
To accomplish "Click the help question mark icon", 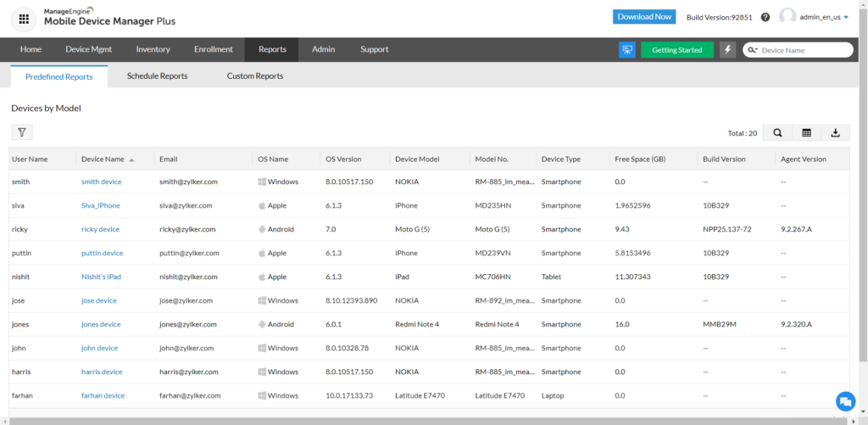I will (x=765, y=17).
